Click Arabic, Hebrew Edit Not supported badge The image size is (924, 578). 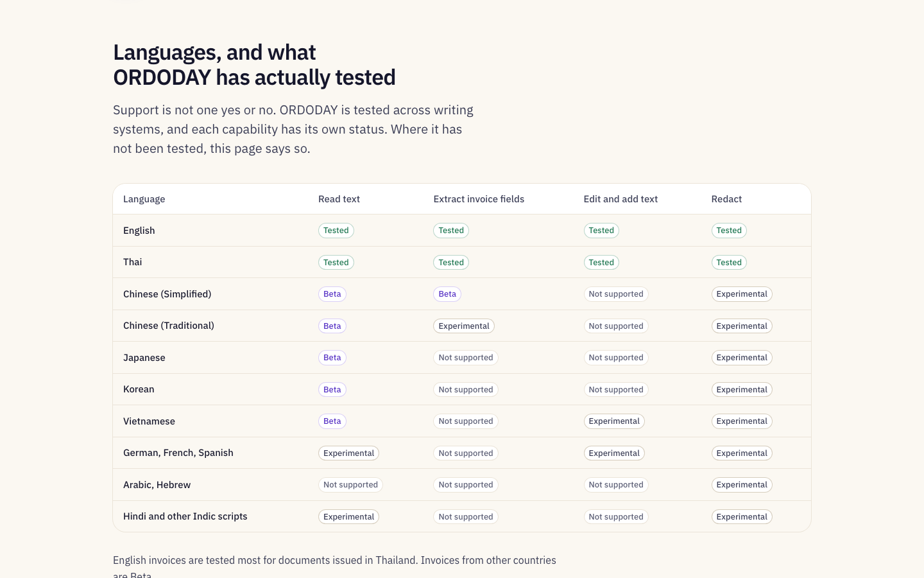(616, 485)
